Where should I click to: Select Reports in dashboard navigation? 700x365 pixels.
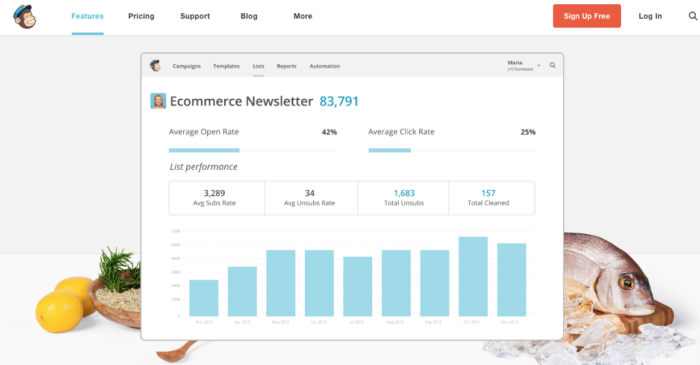tap(287, 66)
